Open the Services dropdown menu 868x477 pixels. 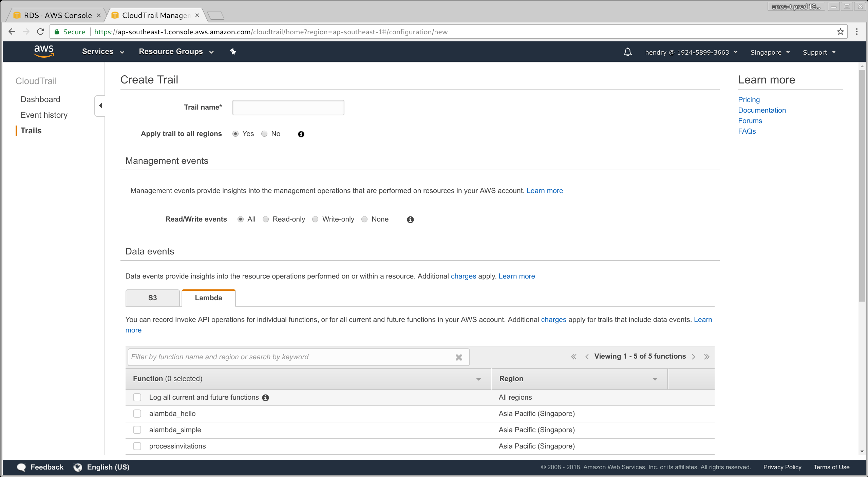(103, 52)
